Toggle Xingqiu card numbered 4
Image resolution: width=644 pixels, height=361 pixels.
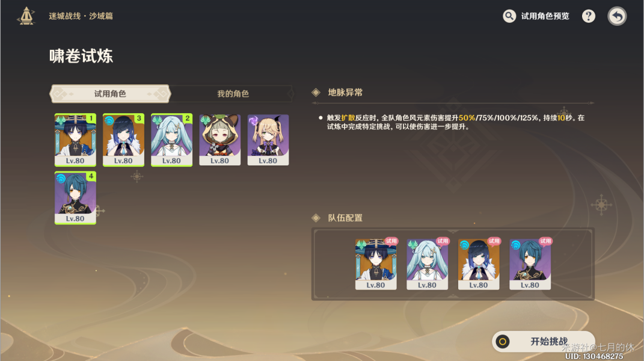(75, 198)
